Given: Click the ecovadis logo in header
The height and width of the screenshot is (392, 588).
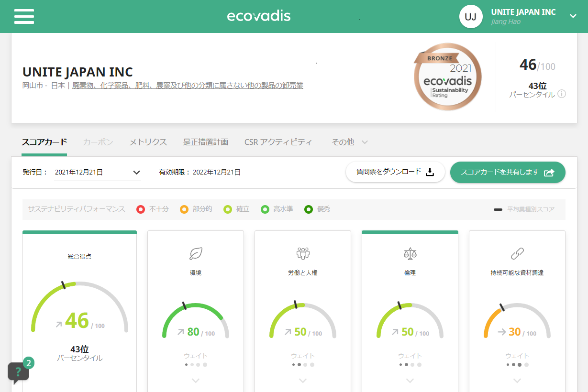Looking at the screenshot, I should coord(259,16).
